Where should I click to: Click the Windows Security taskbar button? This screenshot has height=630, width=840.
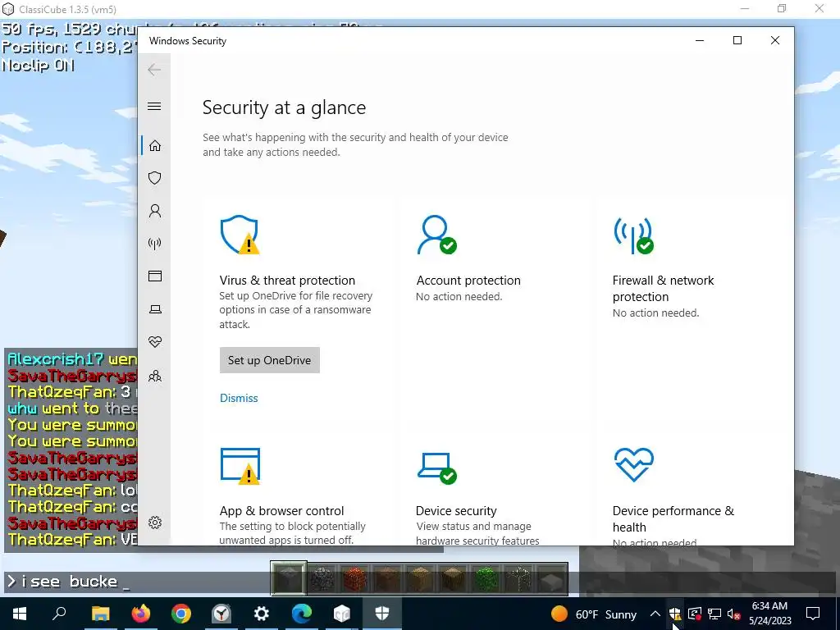(x=382, y=614)
